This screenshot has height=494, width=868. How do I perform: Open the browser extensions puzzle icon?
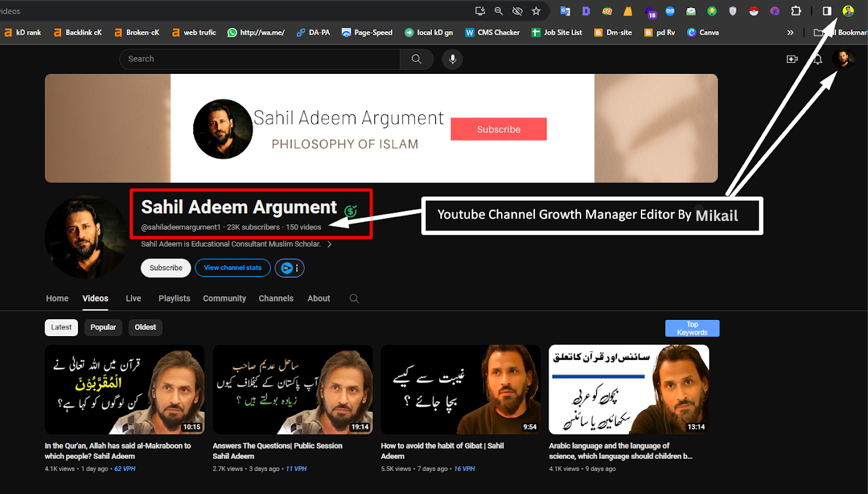(x=796, y=11)
